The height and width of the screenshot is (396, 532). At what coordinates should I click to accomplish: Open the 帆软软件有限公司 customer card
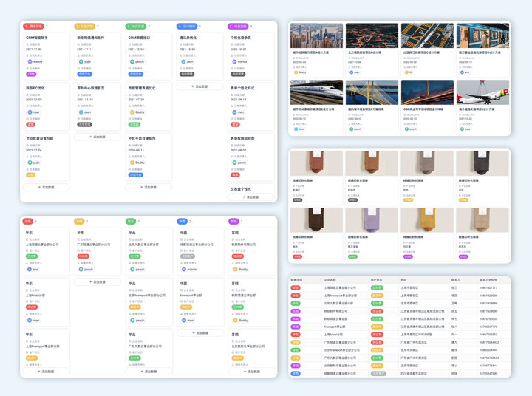[252, 251]
